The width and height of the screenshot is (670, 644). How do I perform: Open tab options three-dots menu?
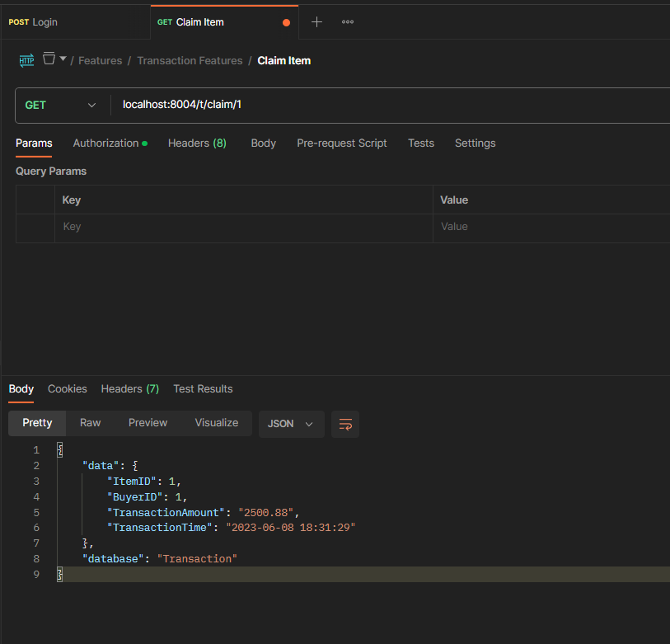[348, 22]
